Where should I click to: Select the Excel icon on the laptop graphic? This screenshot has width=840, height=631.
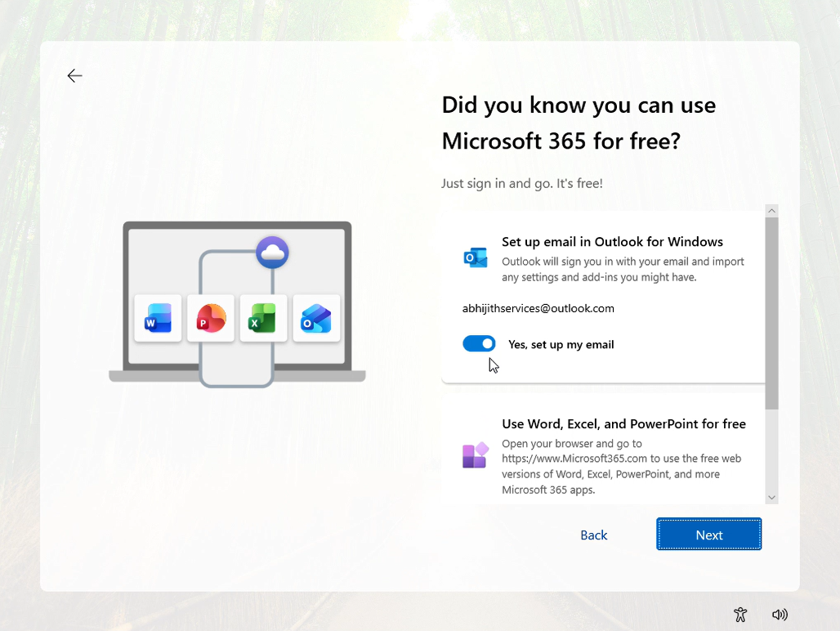pyautogui.click(x=263, y=319)
